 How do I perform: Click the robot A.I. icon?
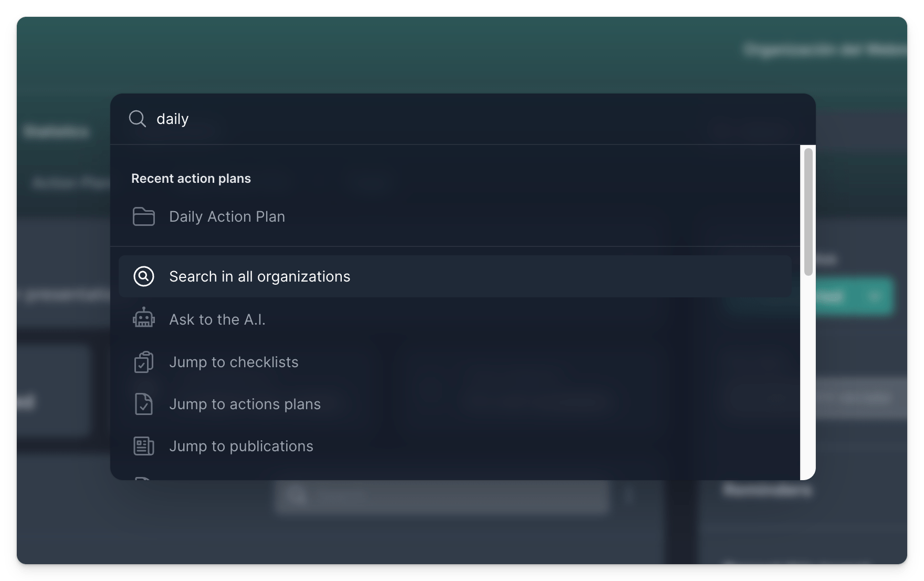coord(143,319)
